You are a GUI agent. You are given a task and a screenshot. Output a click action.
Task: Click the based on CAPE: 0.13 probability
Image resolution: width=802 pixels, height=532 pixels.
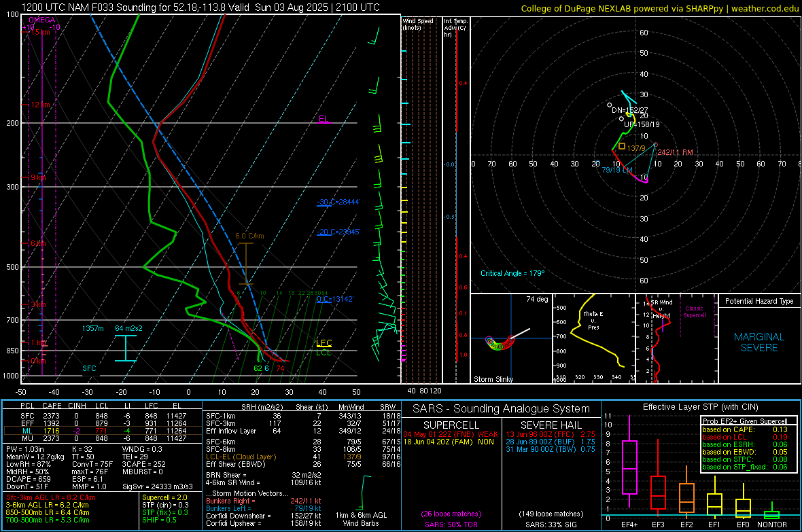[745, 429]
